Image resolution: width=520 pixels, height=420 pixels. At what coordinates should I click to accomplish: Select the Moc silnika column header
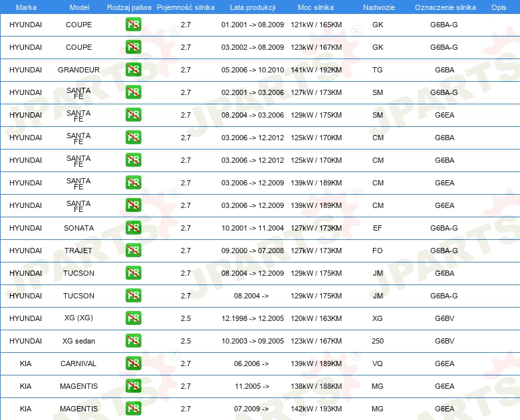(316, 7)
